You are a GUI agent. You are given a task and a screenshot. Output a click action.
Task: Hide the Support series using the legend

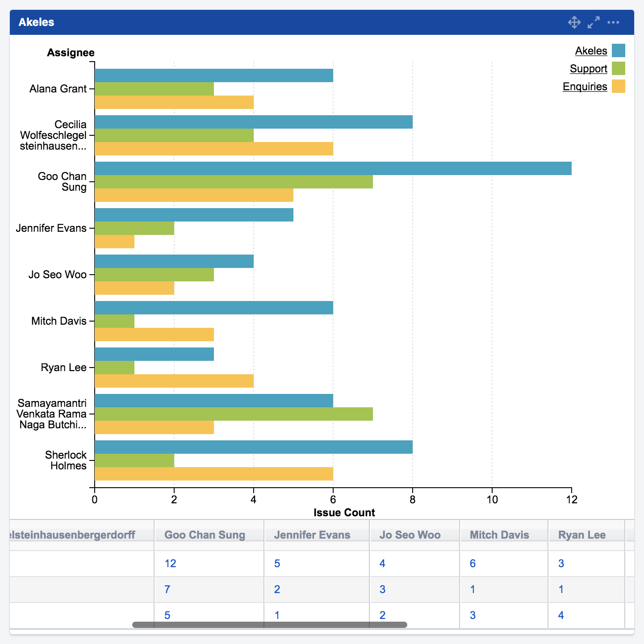click(x=588, y=69)
